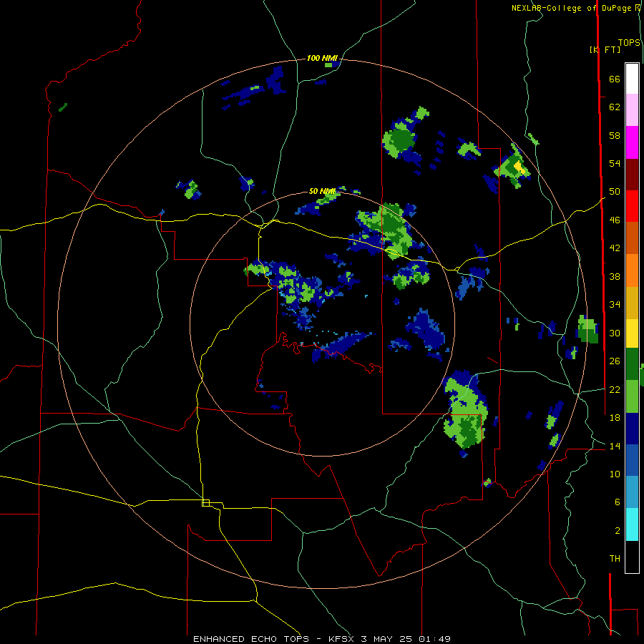Click the dark maroon legend swatch

pos(632,174)
